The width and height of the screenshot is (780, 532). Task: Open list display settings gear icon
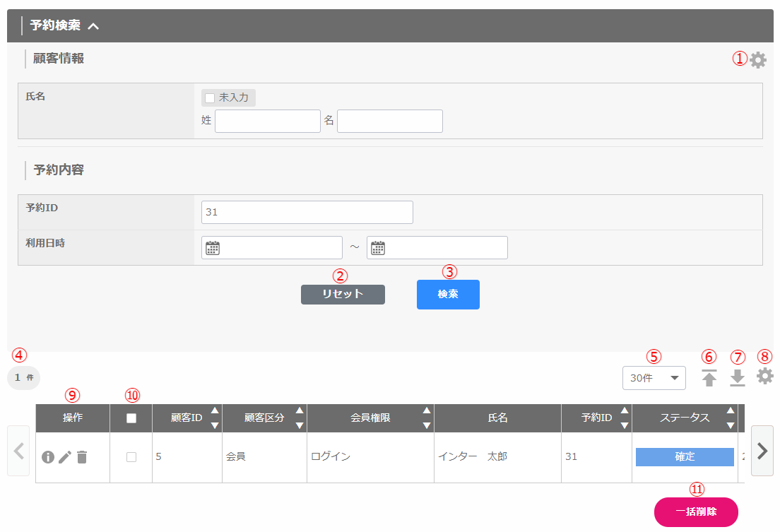click(x=764, y=377)
